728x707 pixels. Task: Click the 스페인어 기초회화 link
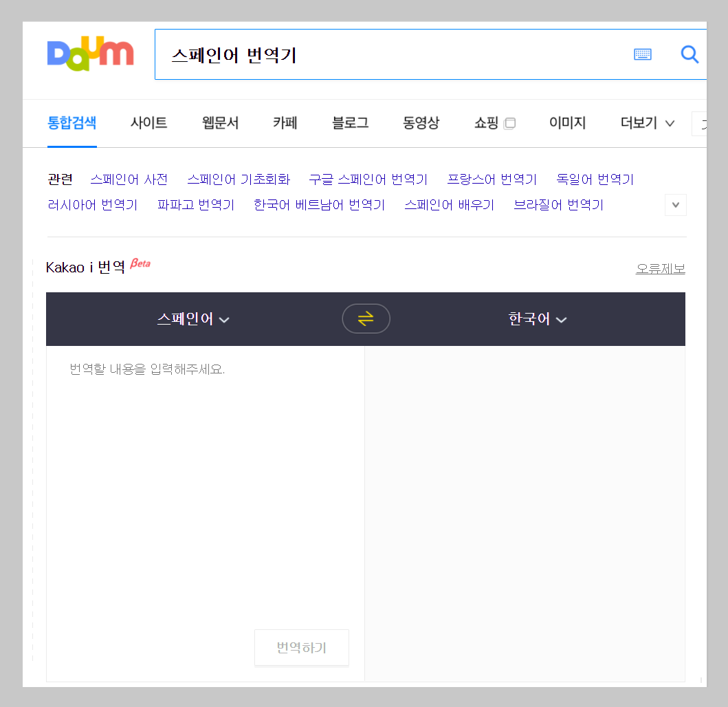239,180
